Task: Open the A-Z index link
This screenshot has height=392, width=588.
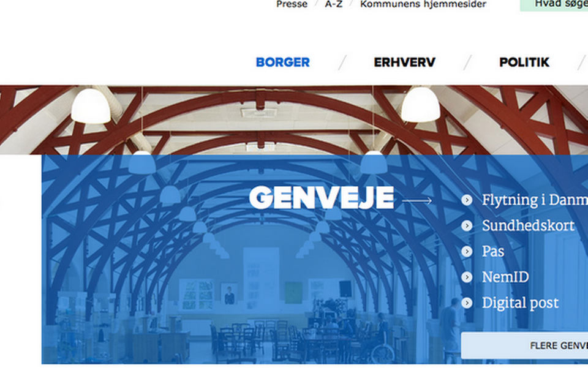Action: 334,4
